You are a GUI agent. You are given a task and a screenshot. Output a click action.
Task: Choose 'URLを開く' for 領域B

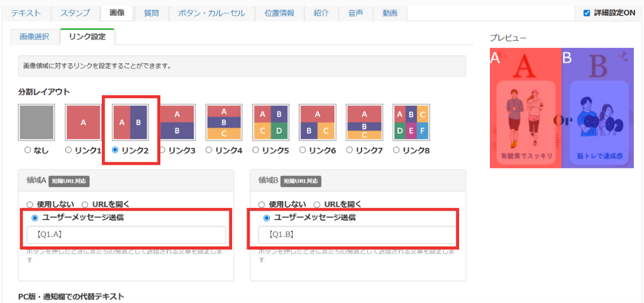(317, 204)
